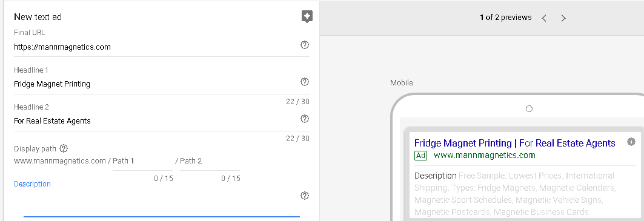
Task: Show help for the Description field
Action: (x=304, y=196)
